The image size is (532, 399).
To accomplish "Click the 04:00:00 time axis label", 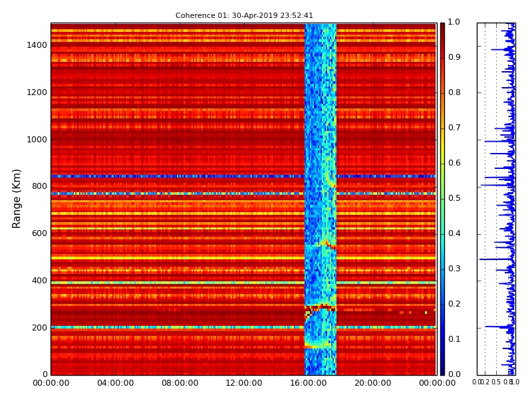I will 115,383.
